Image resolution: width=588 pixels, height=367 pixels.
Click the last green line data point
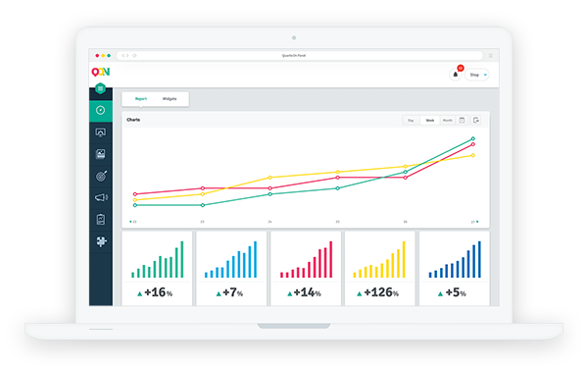click(x=473, y=138)
